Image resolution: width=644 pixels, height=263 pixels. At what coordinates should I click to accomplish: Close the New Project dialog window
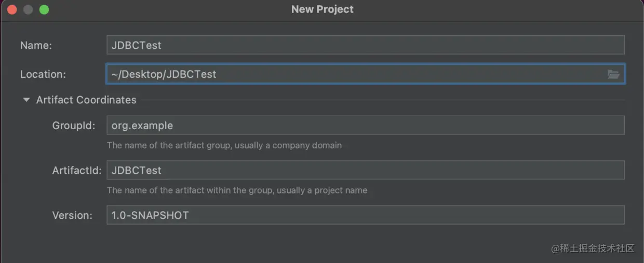12,9
